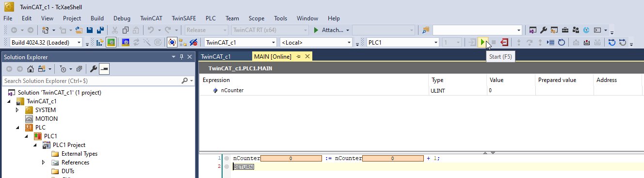644x178 pixels.
Task: Click Collapse All icon in Solution Explorer
Action: (x=79, y=69)
